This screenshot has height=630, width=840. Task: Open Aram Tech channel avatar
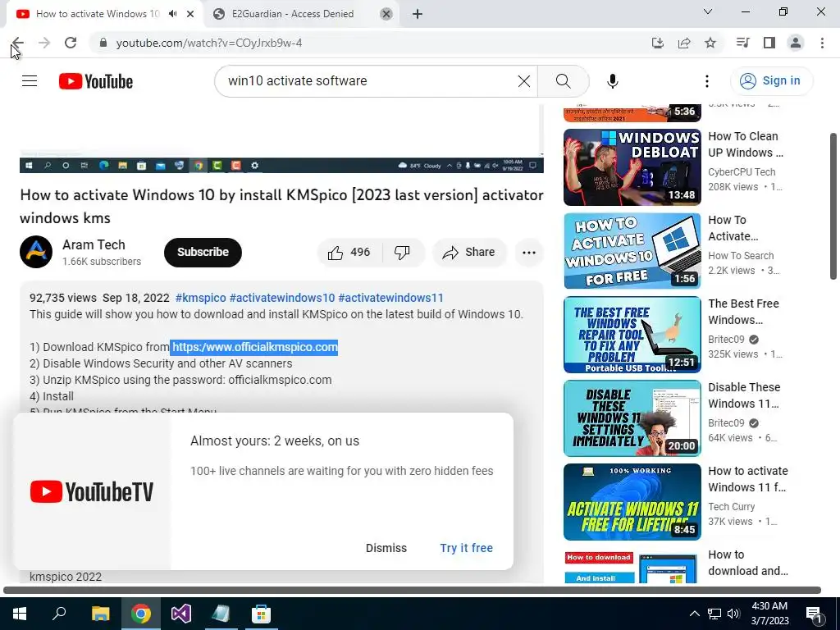click(x=36, y=252)
